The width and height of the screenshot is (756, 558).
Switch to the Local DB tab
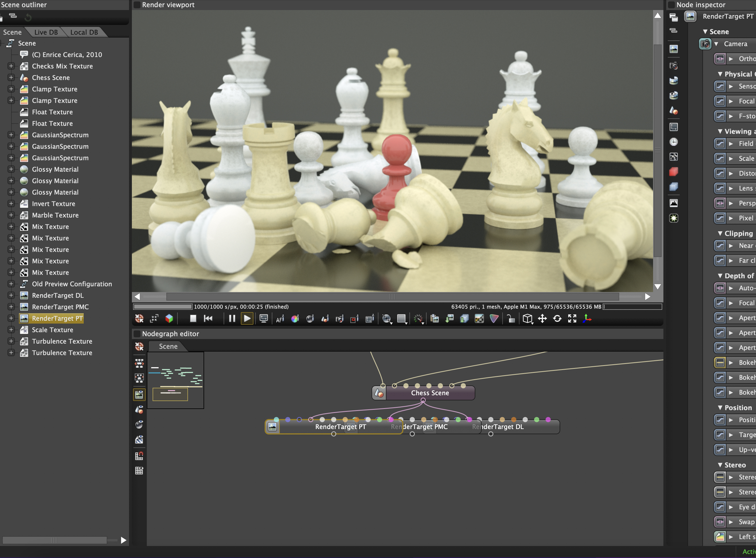(x=84, y=32)
